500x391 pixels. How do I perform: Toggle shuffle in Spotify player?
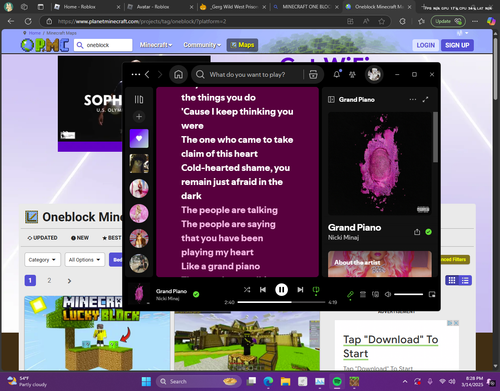247,290
